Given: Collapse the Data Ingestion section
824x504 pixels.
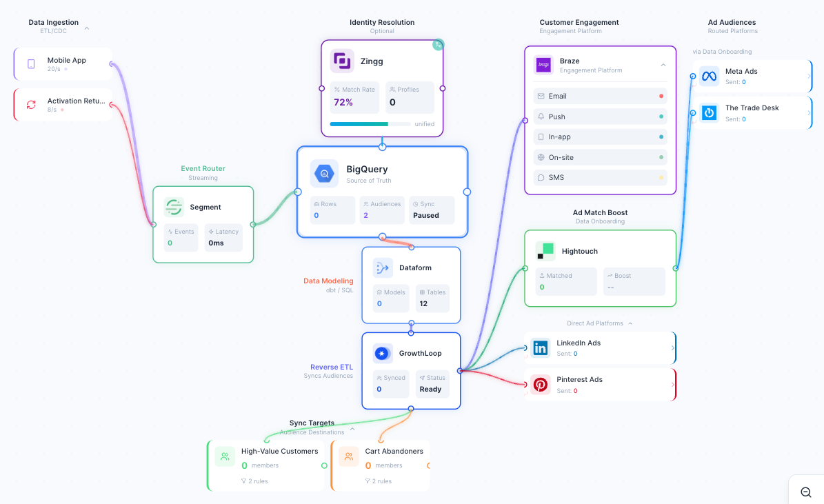Looking at the screenshot, I should (x=87, y=28).
